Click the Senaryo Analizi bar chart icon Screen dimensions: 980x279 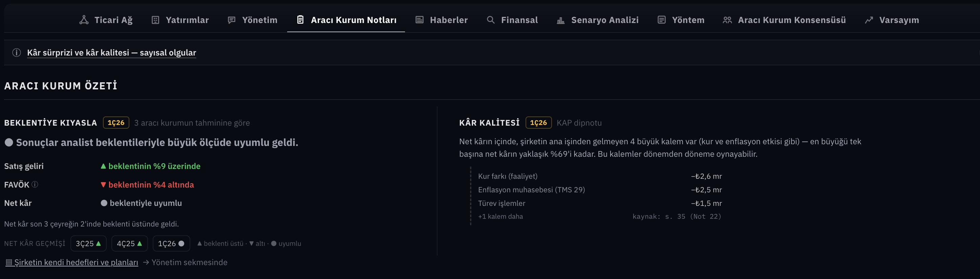tap(560, 20)
